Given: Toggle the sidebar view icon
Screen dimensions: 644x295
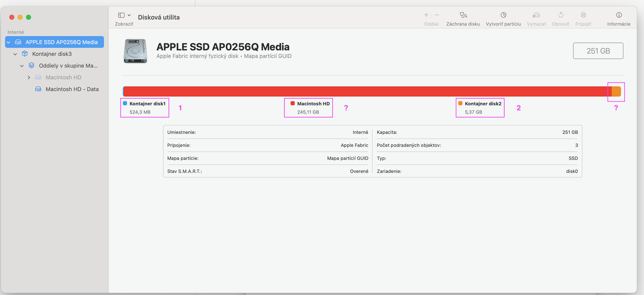Looking at the screenshot, I should tap(121, 15).
